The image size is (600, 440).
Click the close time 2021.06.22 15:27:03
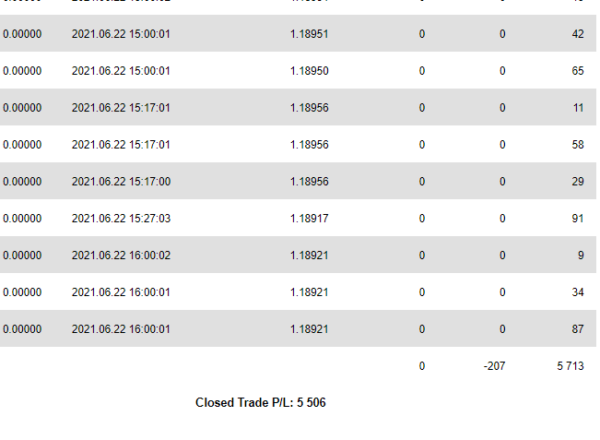click(x=121, y=218)
